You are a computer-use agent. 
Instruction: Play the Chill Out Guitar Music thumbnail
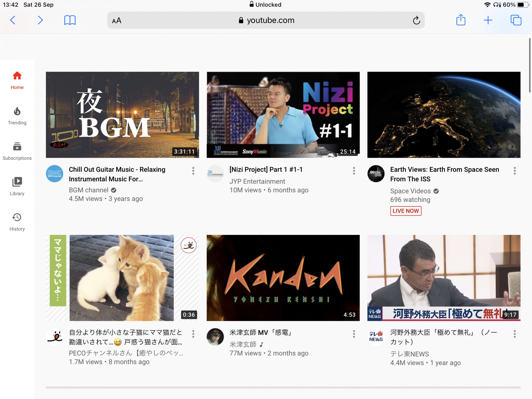[122, 115]
